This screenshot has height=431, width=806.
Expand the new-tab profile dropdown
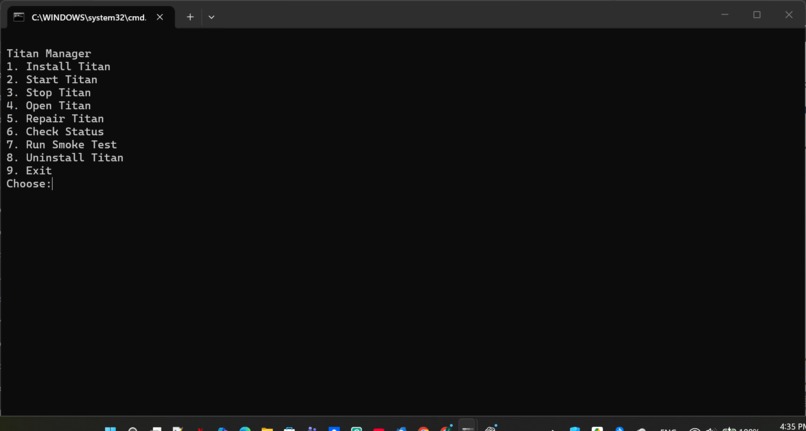(211, 17)
